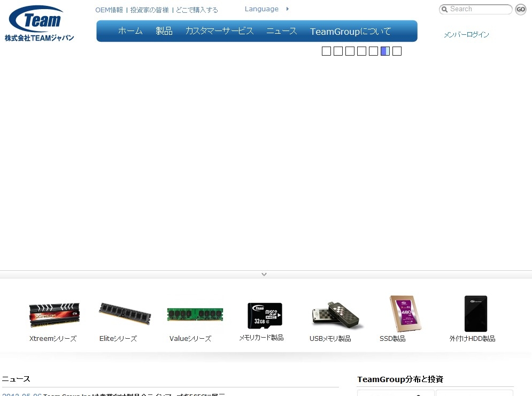Screen dimensions: 532x396
Task: Select the first slideshow indicator box
Action: tap(326, 51)
